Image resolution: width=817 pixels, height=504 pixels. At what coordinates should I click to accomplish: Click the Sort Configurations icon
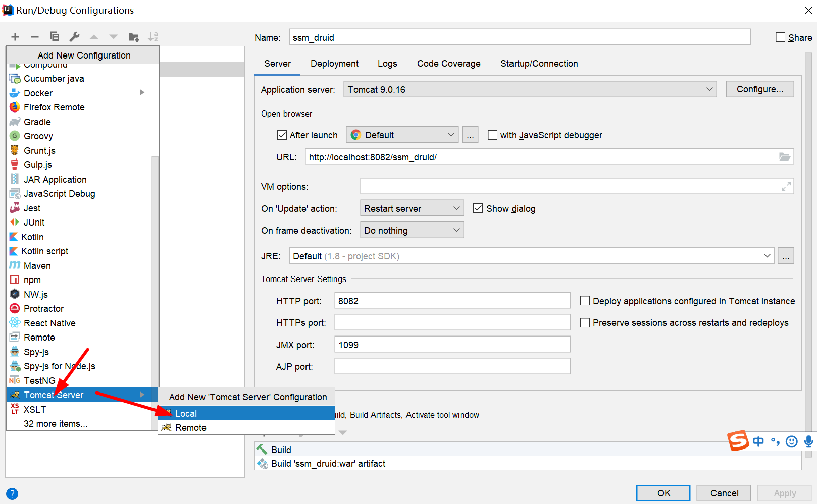click(153, 37)
